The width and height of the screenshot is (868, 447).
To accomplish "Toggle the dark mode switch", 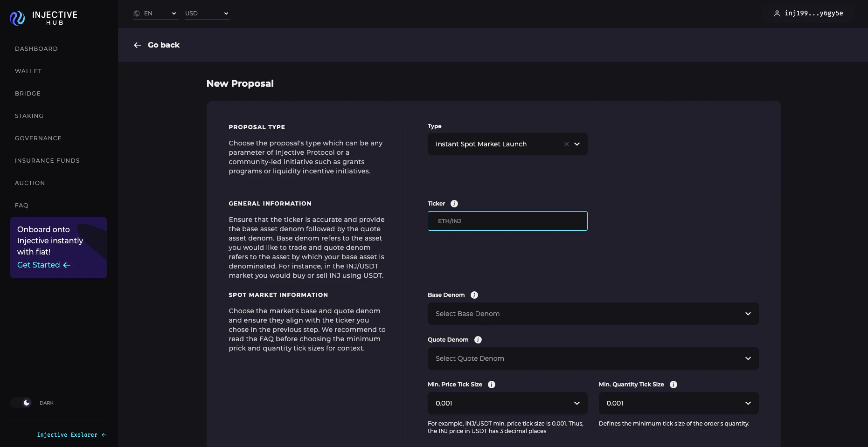I will click(x=21, y=403).
